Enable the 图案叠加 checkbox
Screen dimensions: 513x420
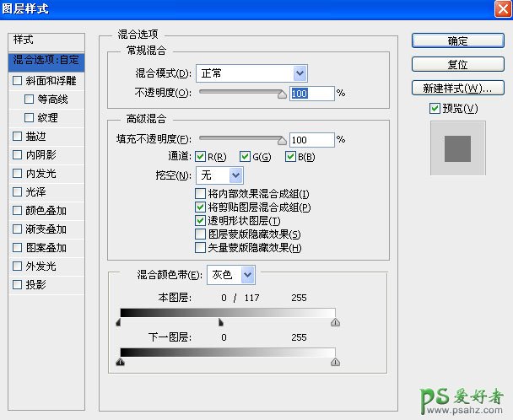click(18, 247)
